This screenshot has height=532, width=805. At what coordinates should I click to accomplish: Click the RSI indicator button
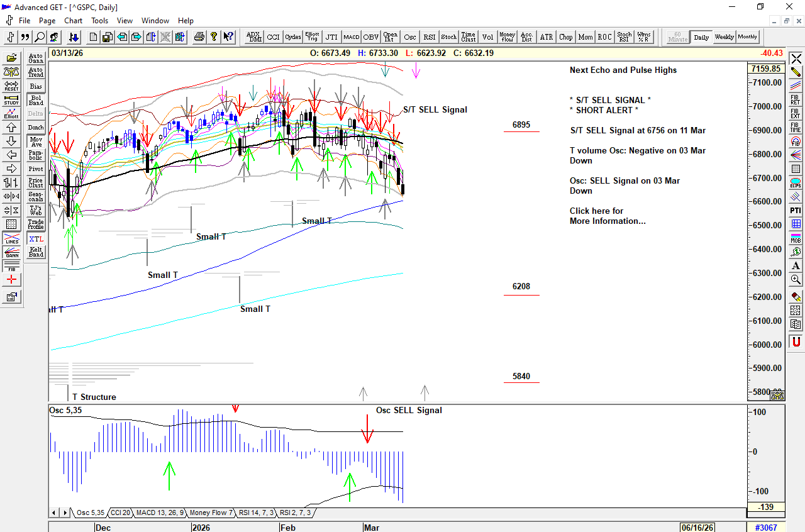(429, 37)
